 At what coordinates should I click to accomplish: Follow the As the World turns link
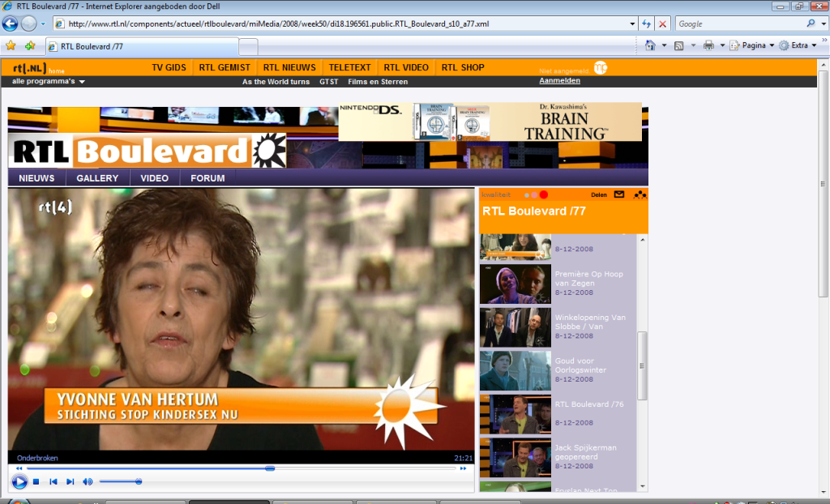pos(276,82)
